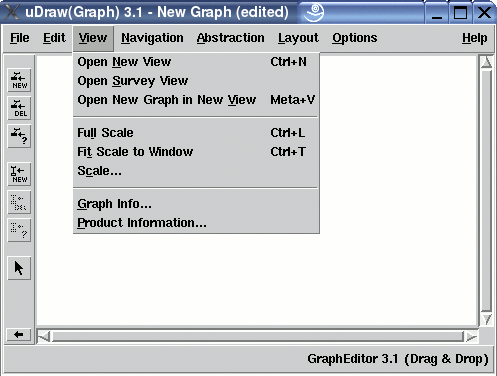
Task: Click the vertical scrollbar thumb
Action: pyautogui.click(x=487, y=191)
